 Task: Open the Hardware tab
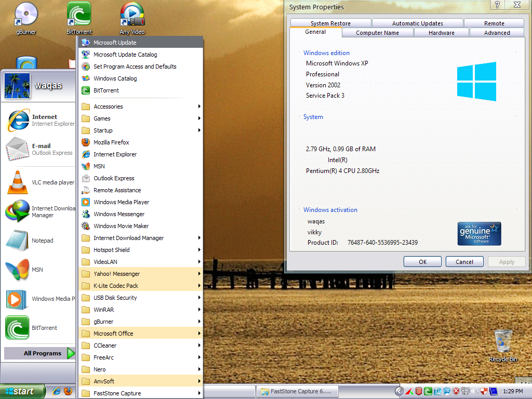tap(442, 33)
